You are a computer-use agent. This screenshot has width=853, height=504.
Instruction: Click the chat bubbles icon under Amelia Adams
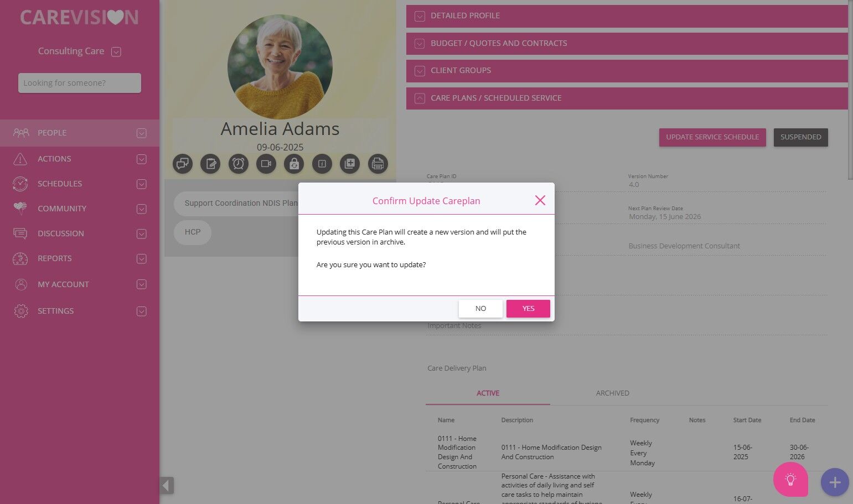[x=183, y=164]
